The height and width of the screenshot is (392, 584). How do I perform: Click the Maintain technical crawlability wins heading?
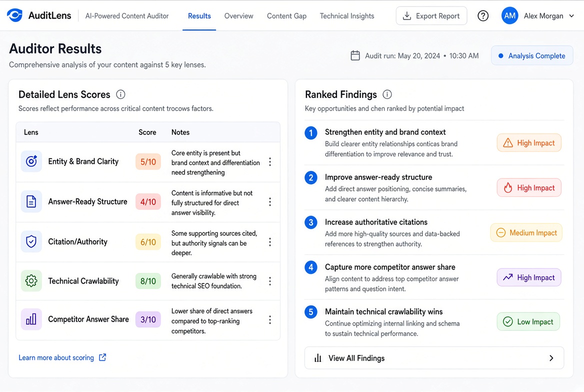pyautogui.click(x=383, y=311)
